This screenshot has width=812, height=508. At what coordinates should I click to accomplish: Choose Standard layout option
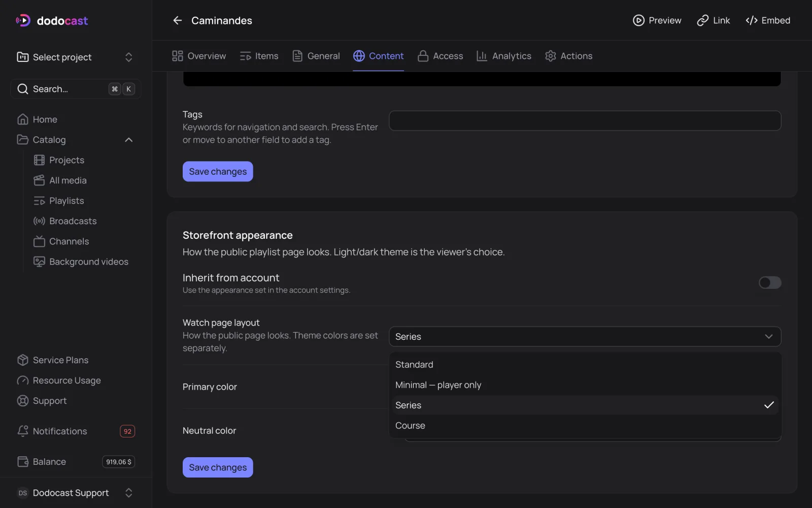(585, 365)
